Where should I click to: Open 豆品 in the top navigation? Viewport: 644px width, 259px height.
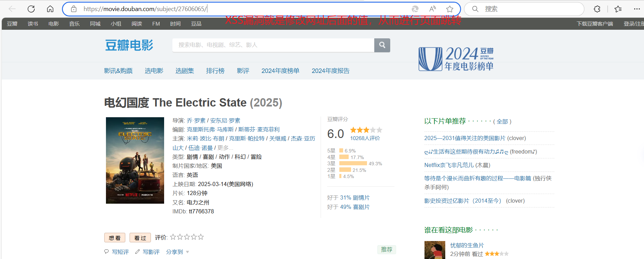(x=196, y=24)
